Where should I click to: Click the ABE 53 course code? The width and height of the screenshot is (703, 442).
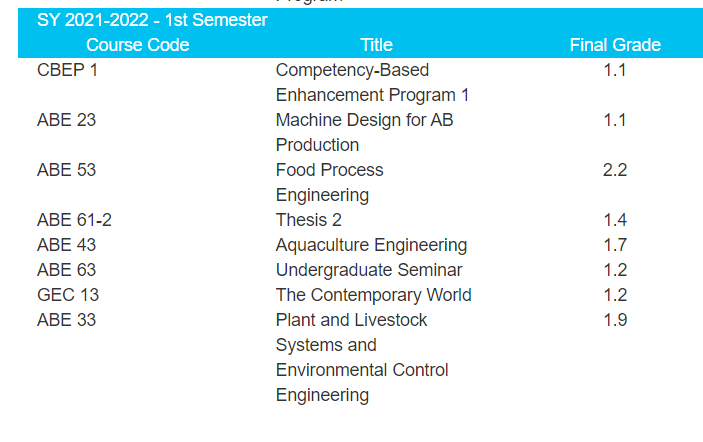click(x=66, y=170)
